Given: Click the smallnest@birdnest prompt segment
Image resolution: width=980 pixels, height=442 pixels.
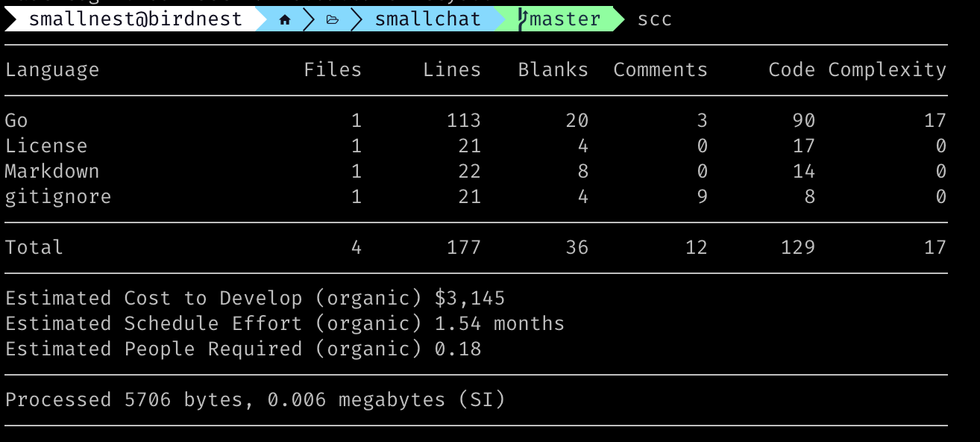Looking at the screenshot, I should (136, 19).
